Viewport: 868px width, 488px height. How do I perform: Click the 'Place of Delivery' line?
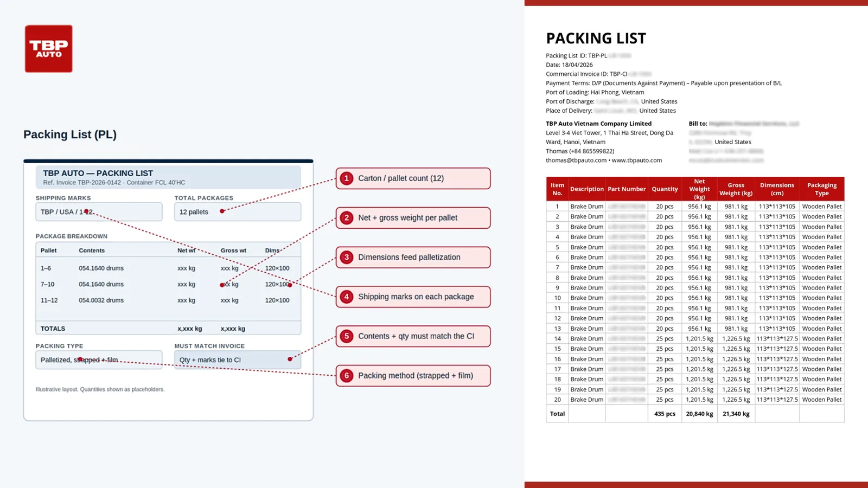pyautogui.click(x=611, y=111)
